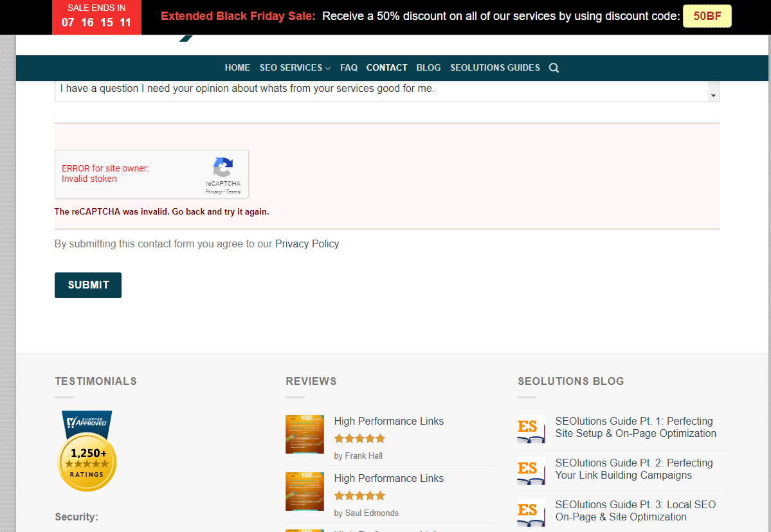Expand the SEO SERVICES dropdown menu
Image resolution: width=771 pixels, height=532 pixels.
point(295,68)
